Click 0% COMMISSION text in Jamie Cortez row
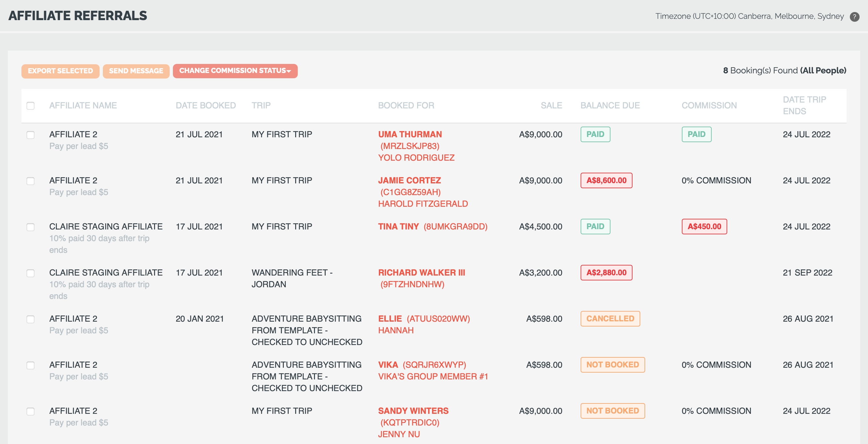The image size is (868, 444). click(717, 180)
